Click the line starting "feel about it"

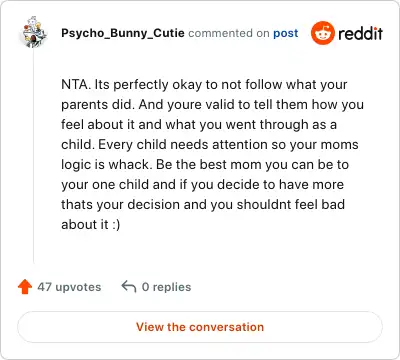[x=199, y=125]
